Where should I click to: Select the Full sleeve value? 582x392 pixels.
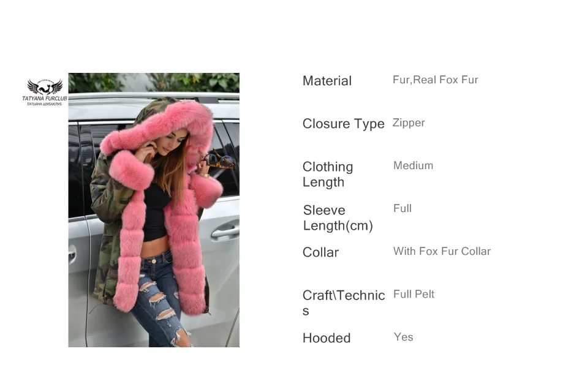[402, 208]
